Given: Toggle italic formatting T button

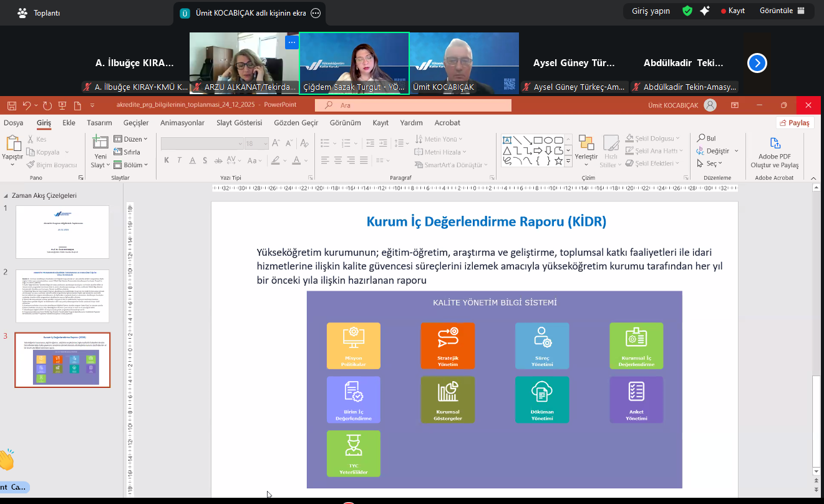Looking at the screenshot, I should tap(178, 160).
